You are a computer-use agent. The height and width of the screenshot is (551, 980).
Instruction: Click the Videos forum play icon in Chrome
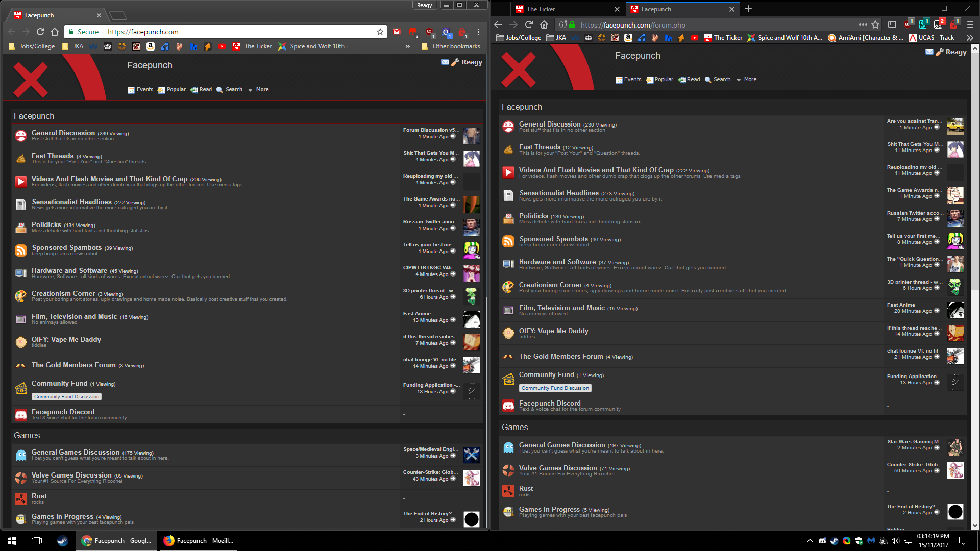pyautogui.click(x=21, y=182)
